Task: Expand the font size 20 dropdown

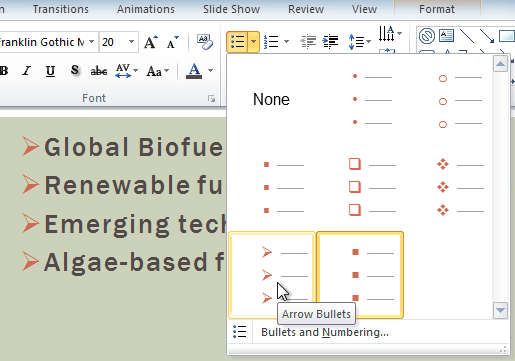Action: point(131,42)
